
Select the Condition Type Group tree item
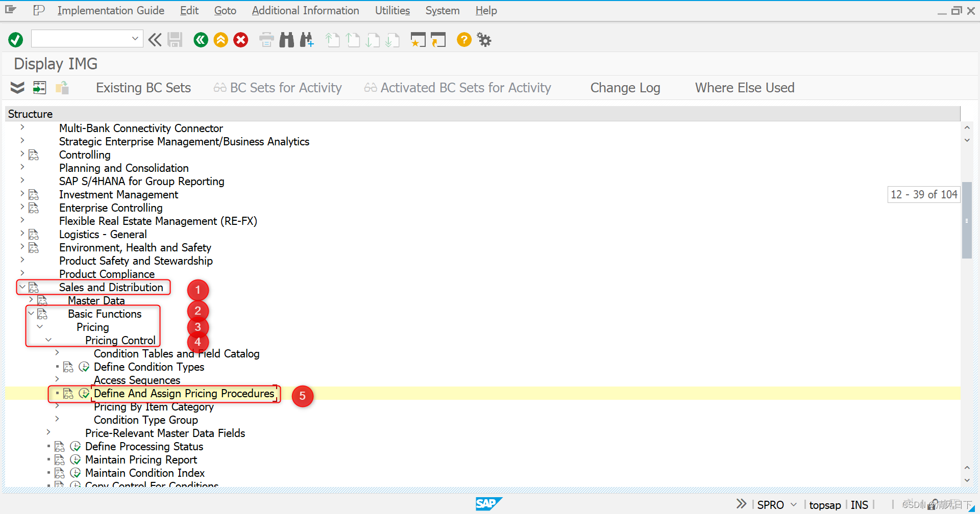146,420
